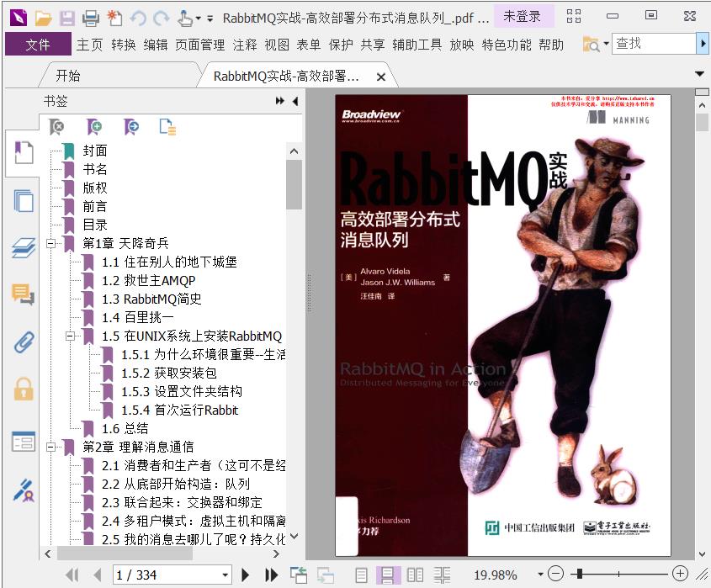Open a file with the folder icon
This screenshot has height=588, width=711.
click(43, 19)
